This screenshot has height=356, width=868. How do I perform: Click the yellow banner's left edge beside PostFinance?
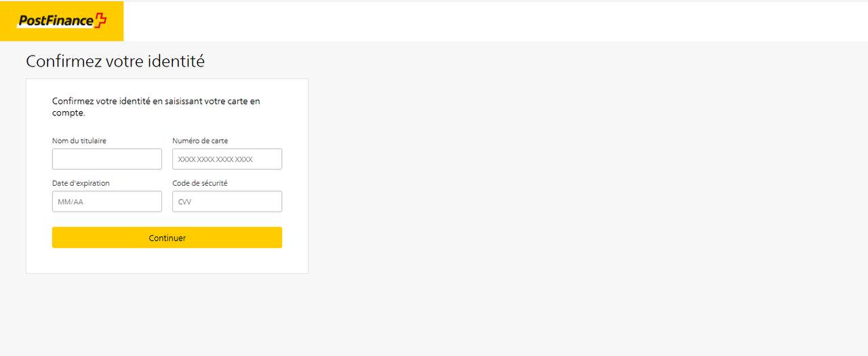(x=7, y=21)
